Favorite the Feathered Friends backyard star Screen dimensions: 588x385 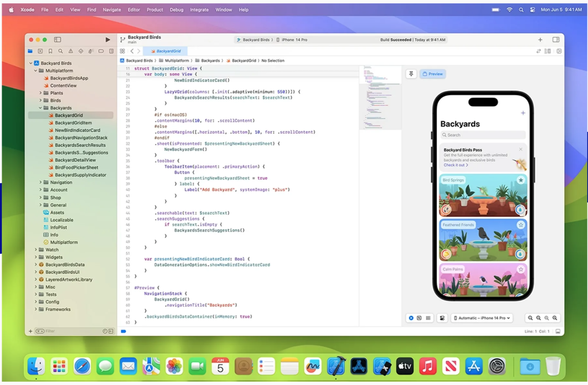point(521,225)
